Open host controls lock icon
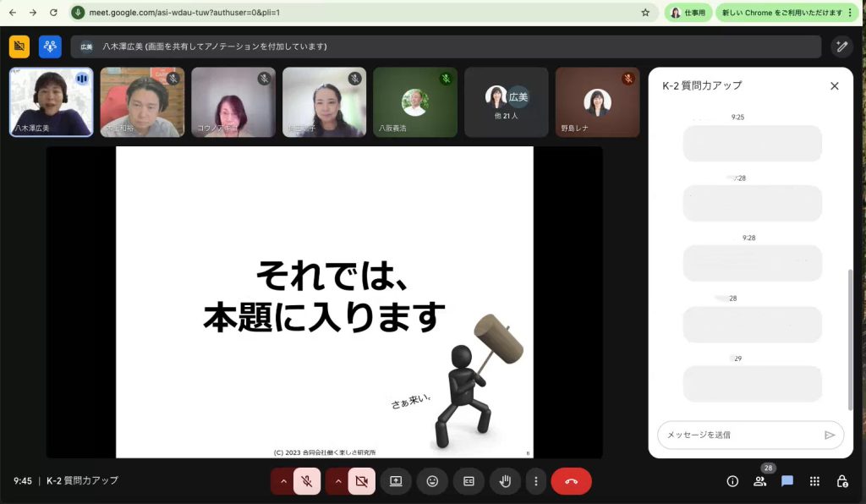The height and width of the screenshot is (504, 866). coord(841,481)
